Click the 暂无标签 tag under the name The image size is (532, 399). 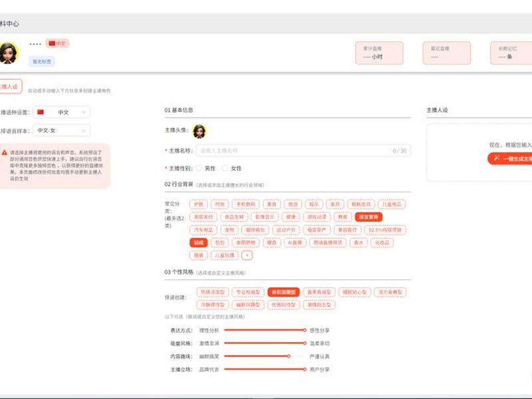[42, 61]
